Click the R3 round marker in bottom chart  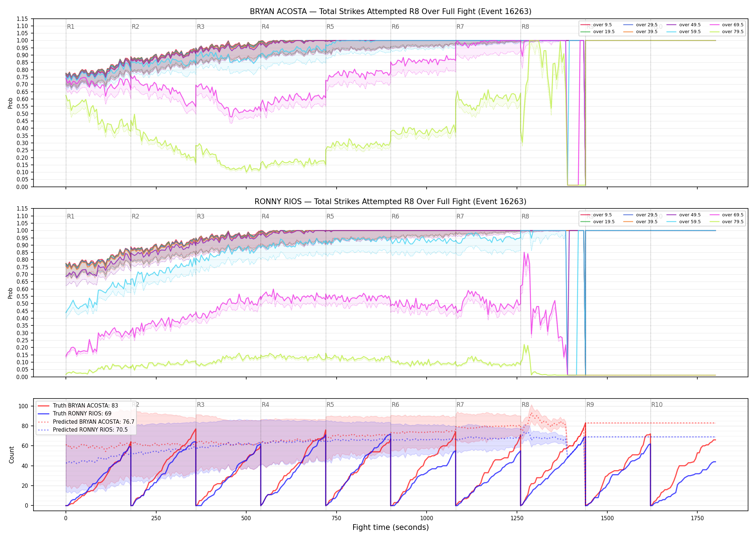[201, 405]
